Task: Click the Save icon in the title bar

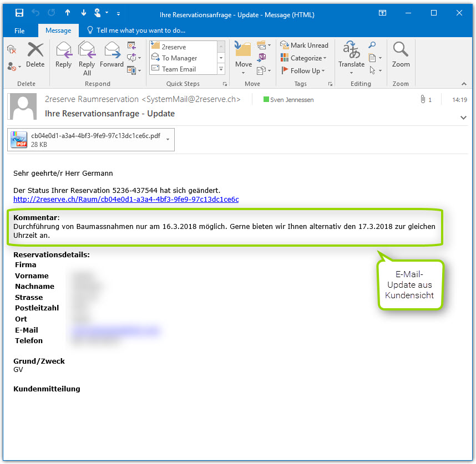Action: point(19,13)
